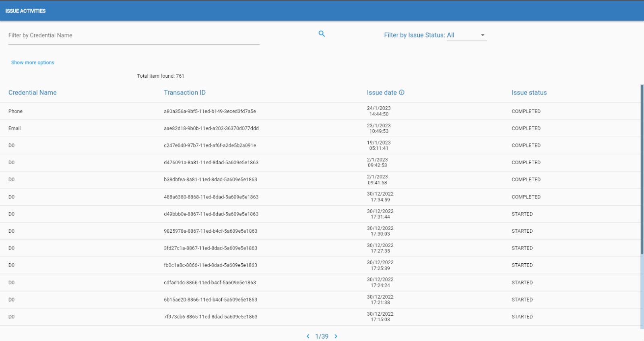Click issue date 30/12/2022 17:27:35
Image resolution: width=644 pixels, height=341 pixels.
pos(380,248)
